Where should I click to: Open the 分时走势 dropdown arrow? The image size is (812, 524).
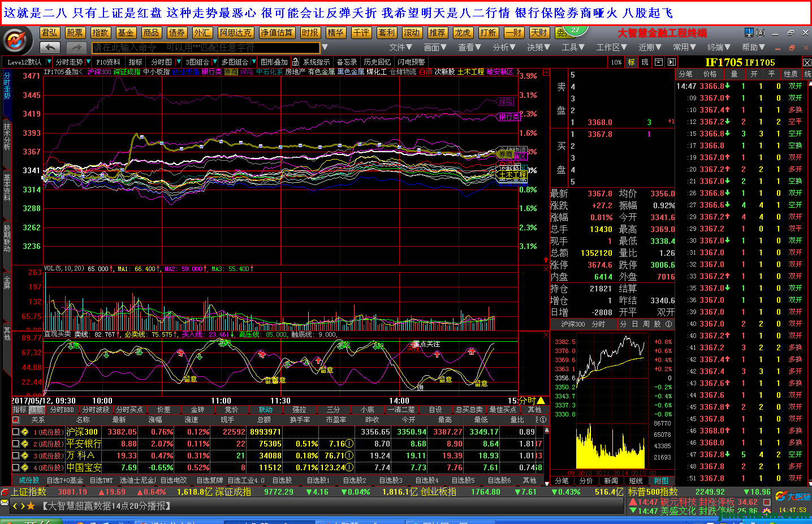click(x=88, y=62)
